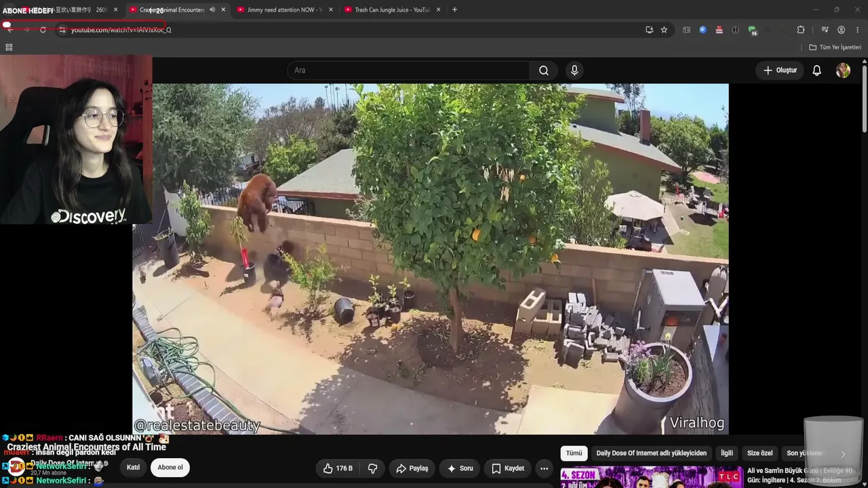Reload the page with the refresh icon
The height and width of the screenshot is (488, 868).
point(43,30)
